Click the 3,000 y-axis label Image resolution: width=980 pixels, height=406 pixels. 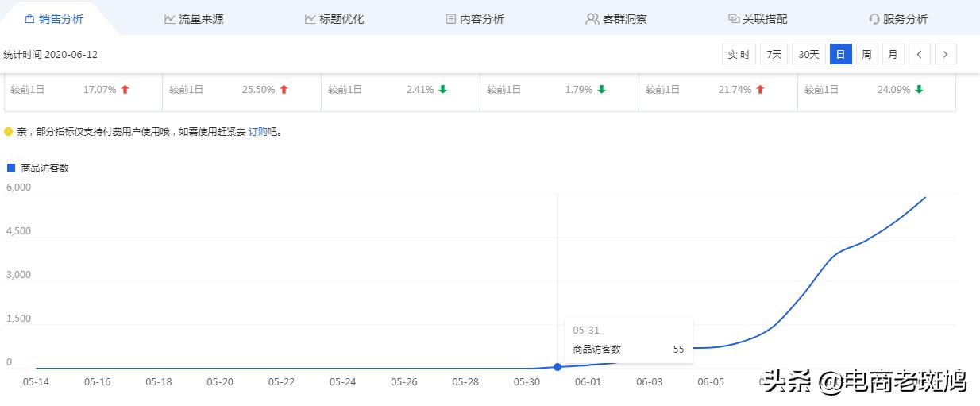[x=18, y=275]
